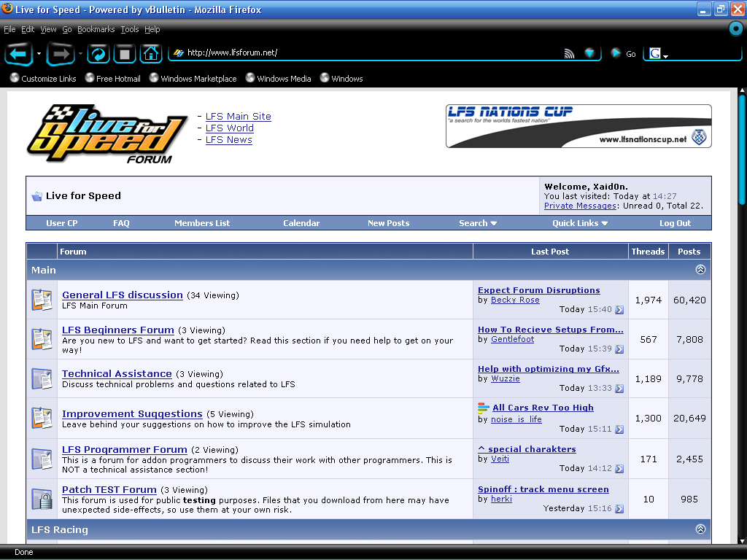Open the Windows Marketplace bookmark
Image resolution: width=747 pixels, height=560 pixels.
193,78
